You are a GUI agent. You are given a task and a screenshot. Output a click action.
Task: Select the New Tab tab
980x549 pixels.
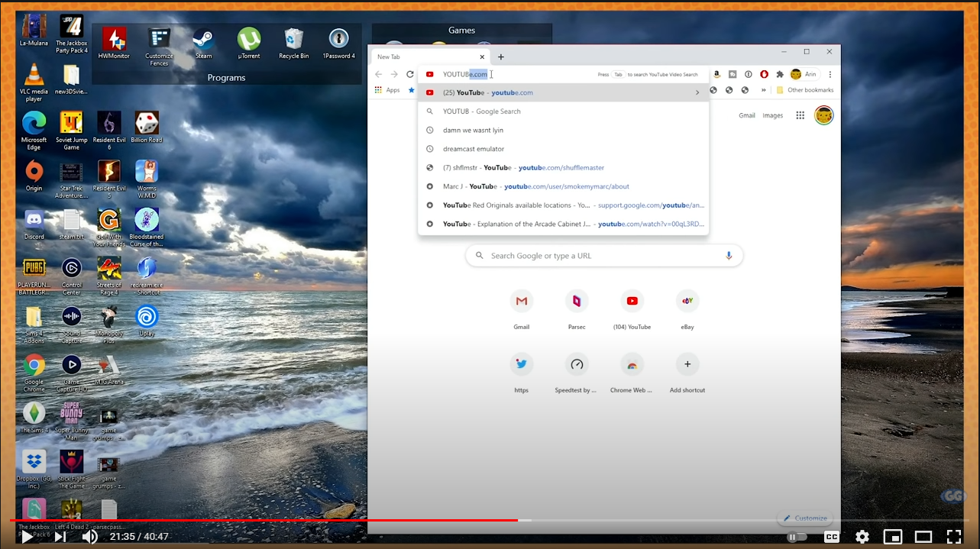click(x=428, y=57)
